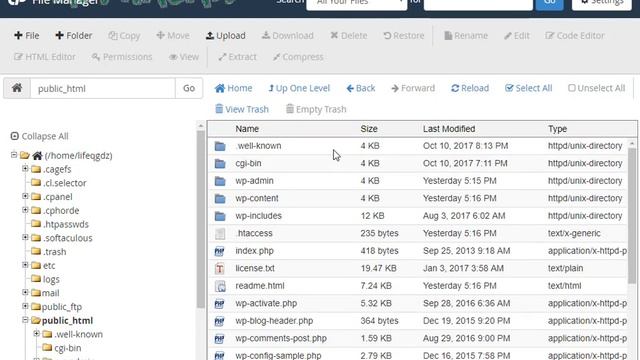The height and width of the screenshot is (360, 640).
Task: Click the public_html path input field
Action: (x=102, y=88)
